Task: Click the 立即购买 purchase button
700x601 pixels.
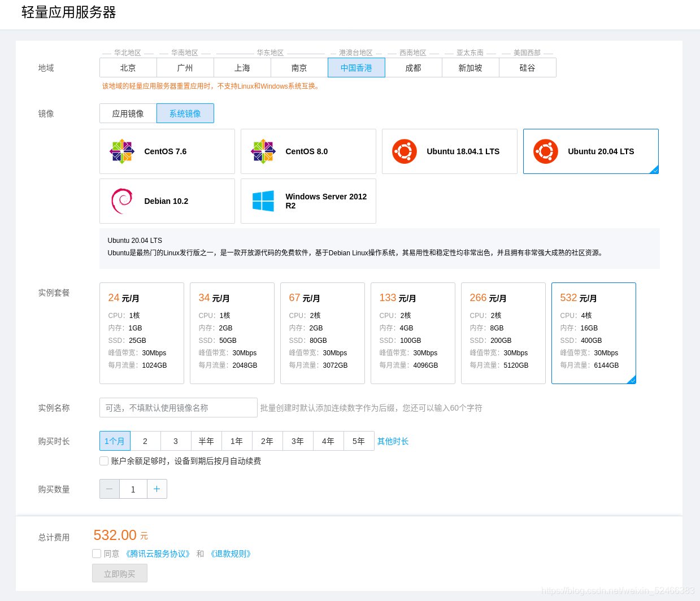Action: (x=119, y=573)
